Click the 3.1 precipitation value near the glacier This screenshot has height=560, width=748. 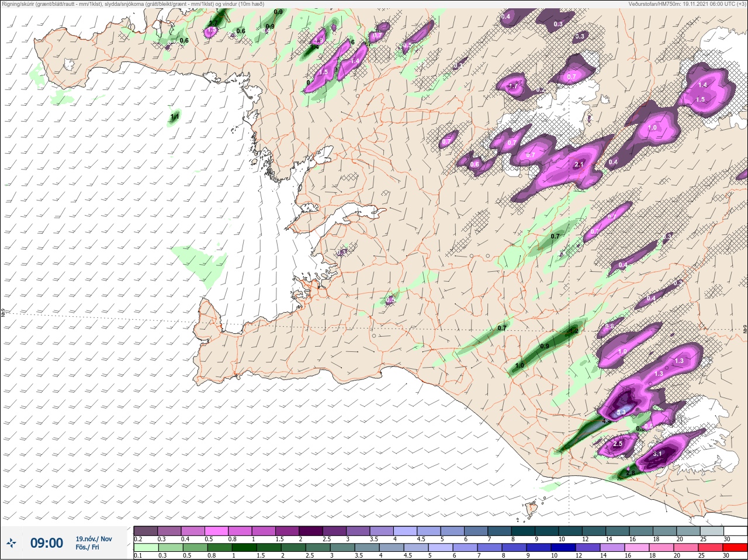point(657,454)
